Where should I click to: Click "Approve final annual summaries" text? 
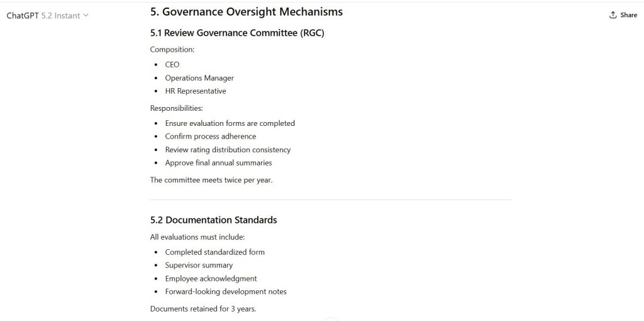(x=218, y=163)
